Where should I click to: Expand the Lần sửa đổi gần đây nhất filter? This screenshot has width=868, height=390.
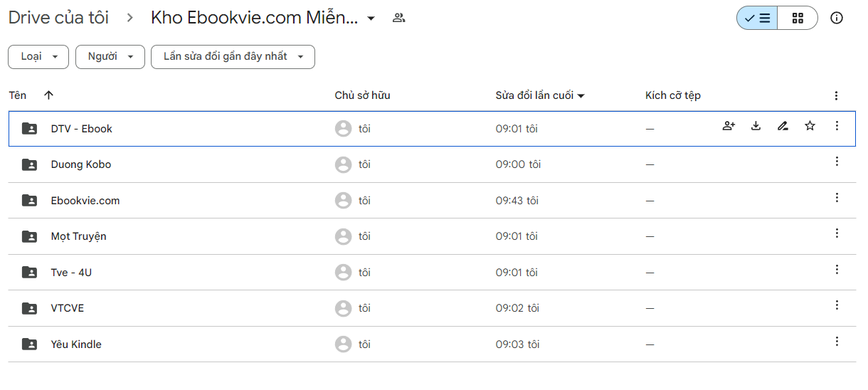pos(233,57)
